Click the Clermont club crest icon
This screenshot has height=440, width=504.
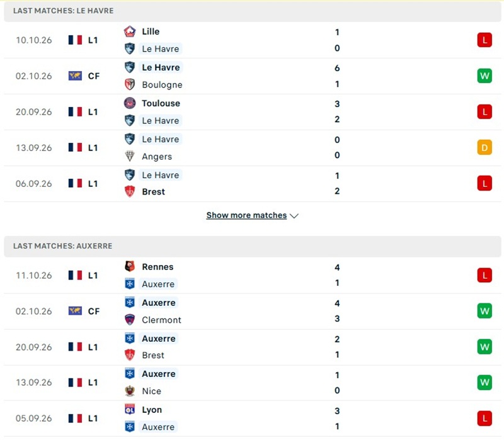point(130,320)
